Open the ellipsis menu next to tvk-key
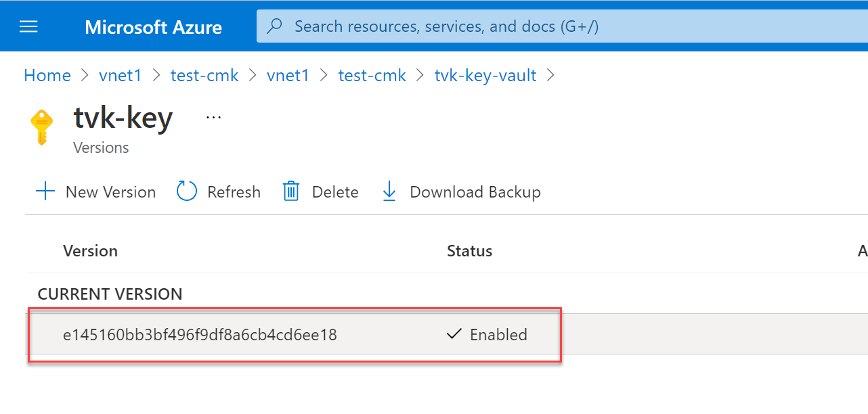Screen dimensions: 868x414 coord(213,116)
